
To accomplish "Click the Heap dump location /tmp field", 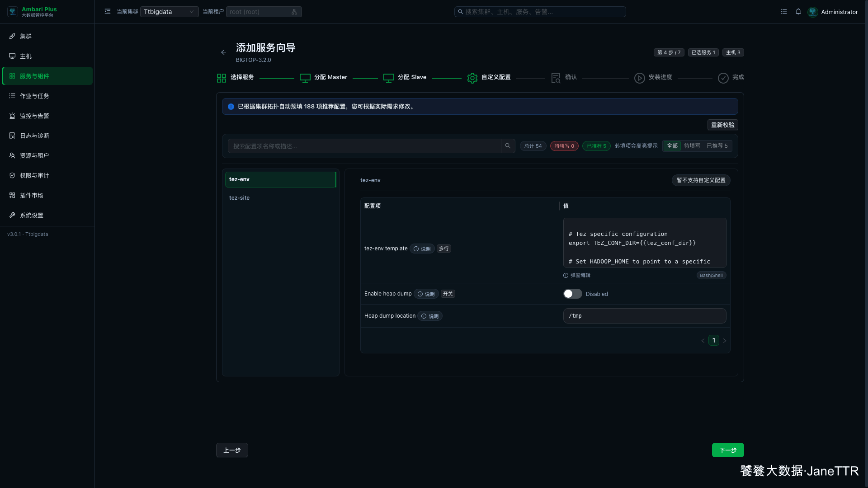I will pos(645,316).
